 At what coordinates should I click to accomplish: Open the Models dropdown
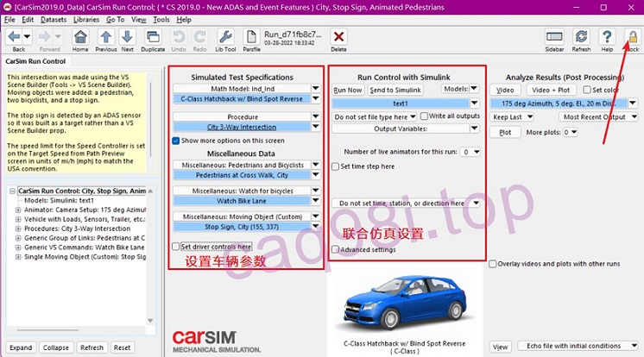460,89
